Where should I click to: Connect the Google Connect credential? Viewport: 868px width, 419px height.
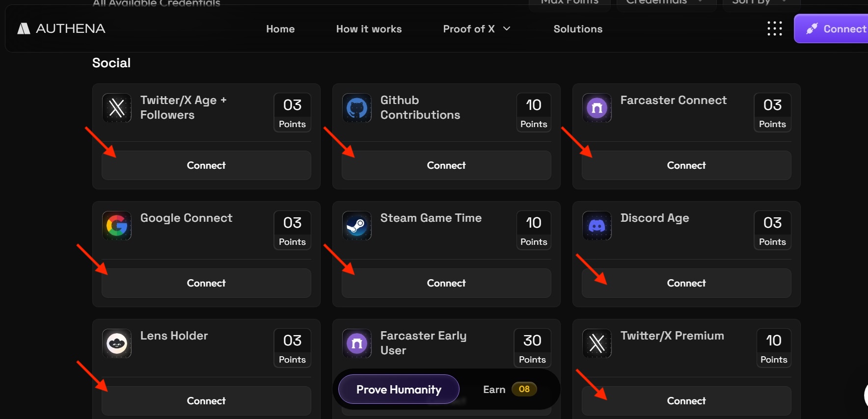206,283
